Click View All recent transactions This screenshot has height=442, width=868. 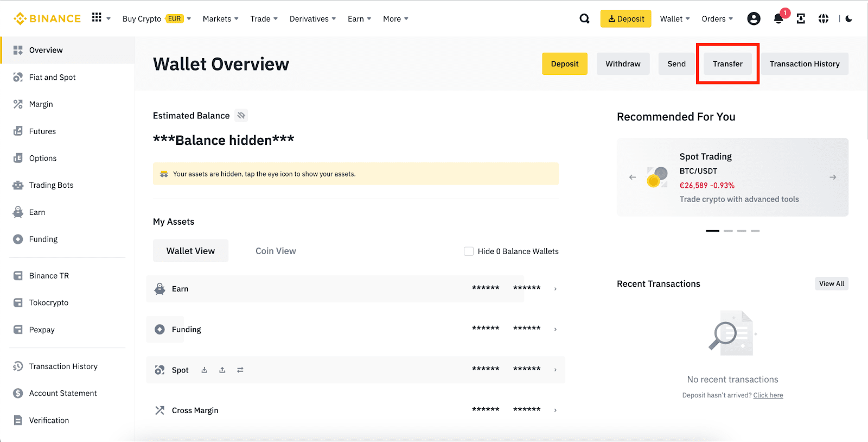coord(832,283)
